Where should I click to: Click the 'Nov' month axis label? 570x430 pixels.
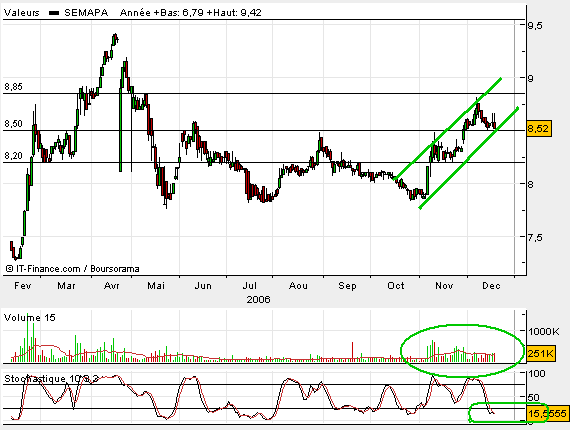pyautogui.click(x=444, y=286)
